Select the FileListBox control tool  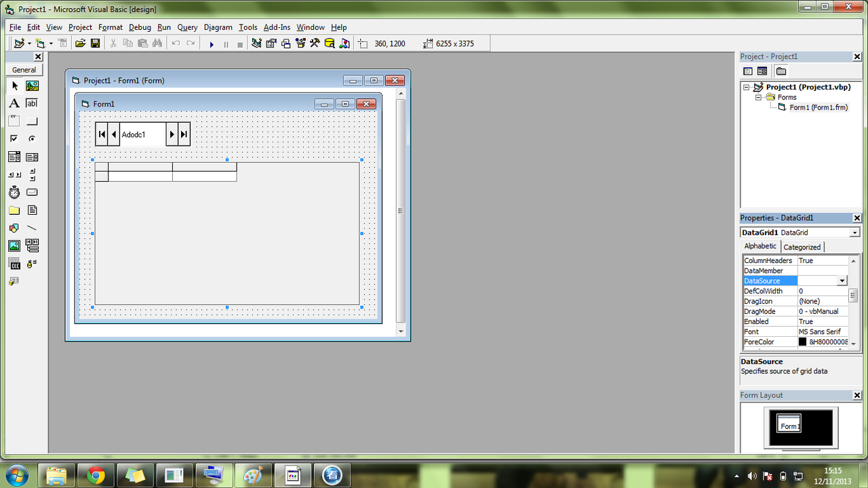click(32, 210)
